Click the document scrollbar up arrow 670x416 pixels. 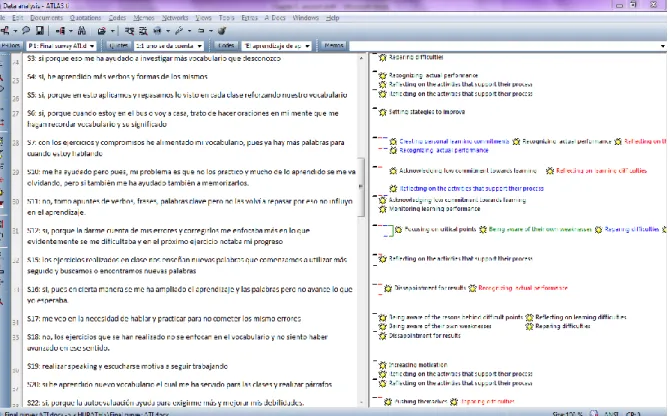pyautogui.click(x=361, y=58)
